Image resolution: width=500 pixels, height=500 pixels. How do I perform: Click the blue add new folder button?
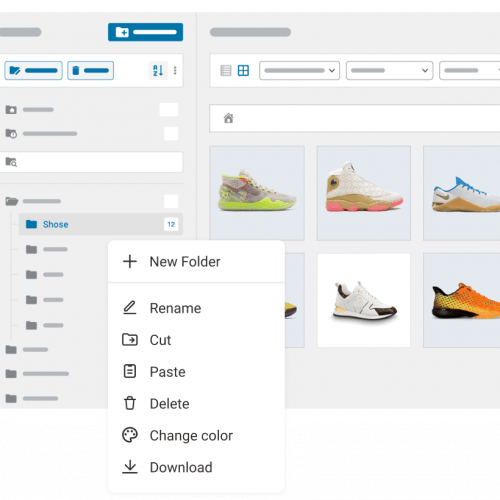pos(145,32)
